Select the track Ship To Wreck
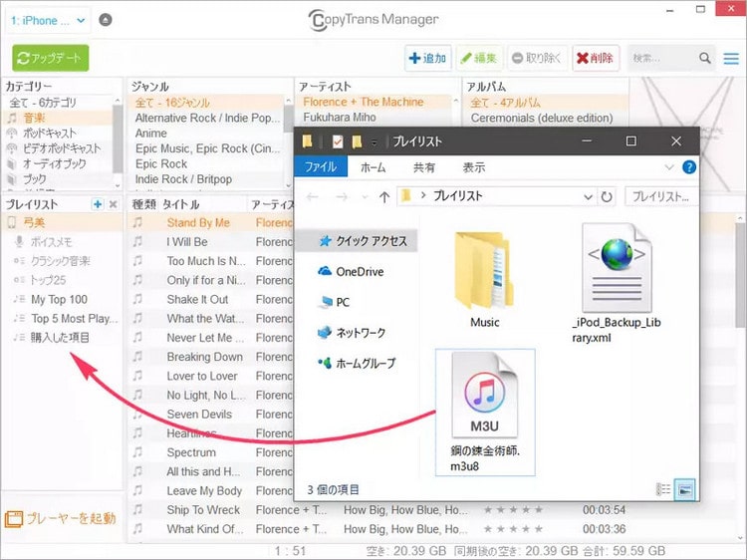 (x=203, y=510)
